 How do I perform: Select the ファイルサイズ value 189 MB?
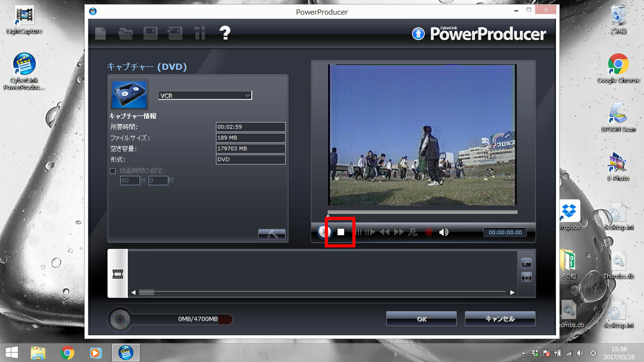(251, 138)
